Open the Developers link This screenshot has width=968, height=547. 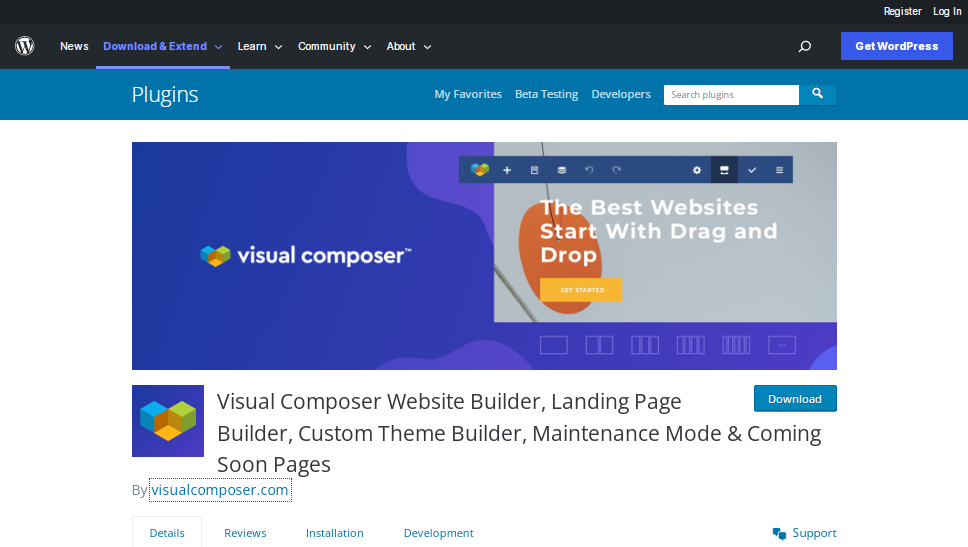[621, 94]
